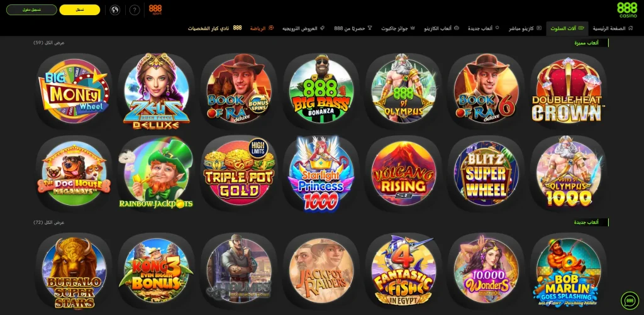644x315 pixels.
Task: Open the live casino menu item كازينو مباشر
Action: [525, 28]
